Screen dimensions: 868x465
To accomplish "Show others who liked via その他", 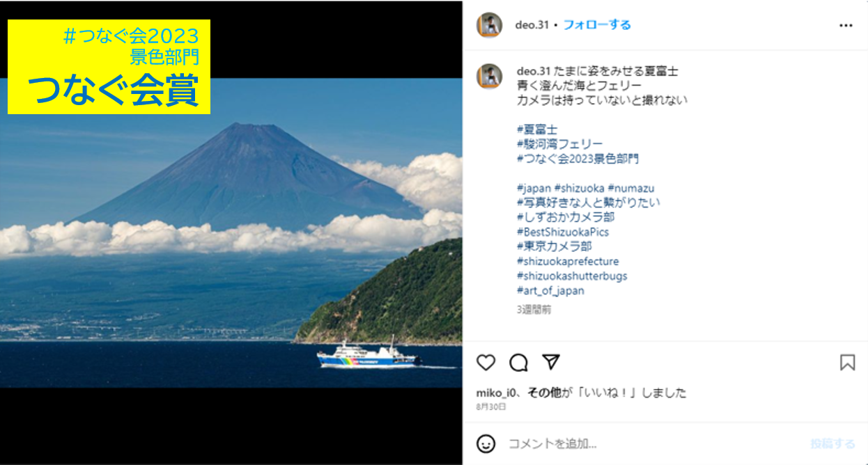I will 544,393.
